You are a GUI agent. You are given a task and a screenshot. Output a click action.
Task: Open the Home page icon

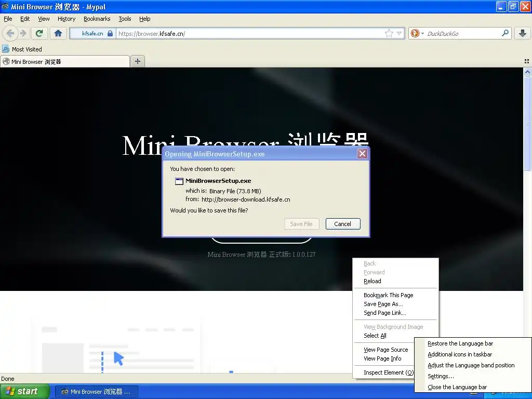(x=58, y=33)
